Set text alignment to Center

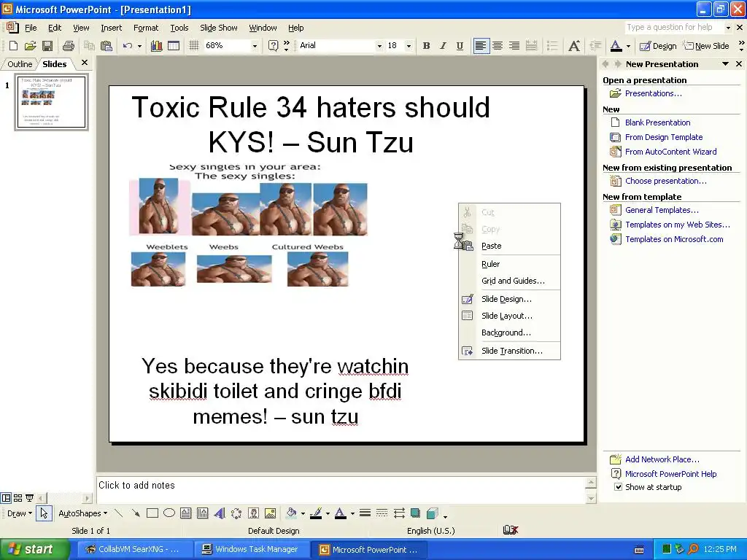click(x=498, y=46)
